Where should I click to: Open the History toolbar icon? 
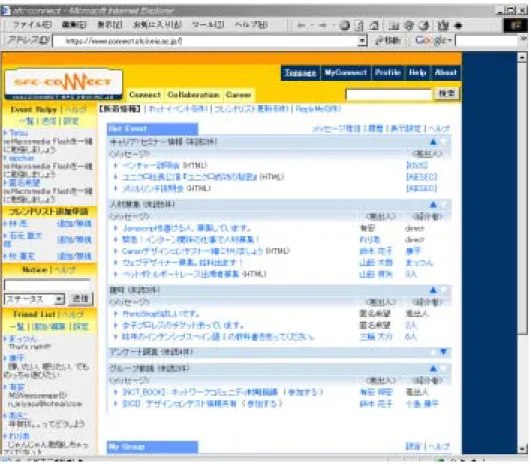[424, 25]
